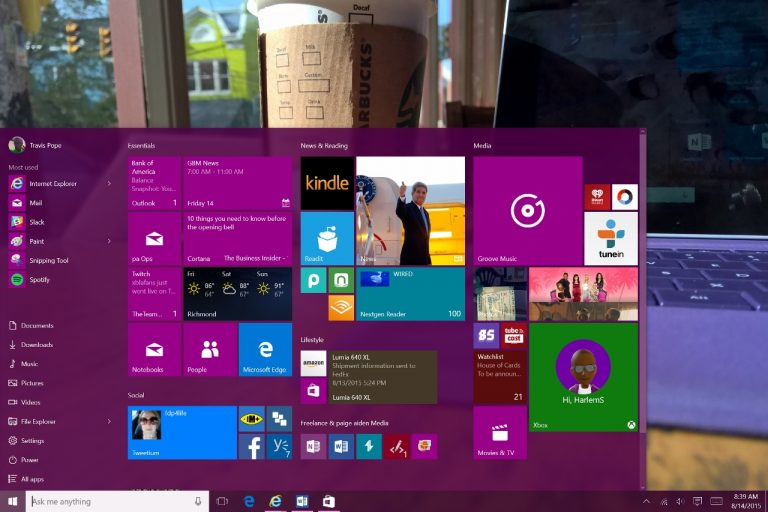Image resolution: width=768 pixels, height=512 pixels.
Task: Open the Notebooks mail tile
Action: (x=154, y=349)
